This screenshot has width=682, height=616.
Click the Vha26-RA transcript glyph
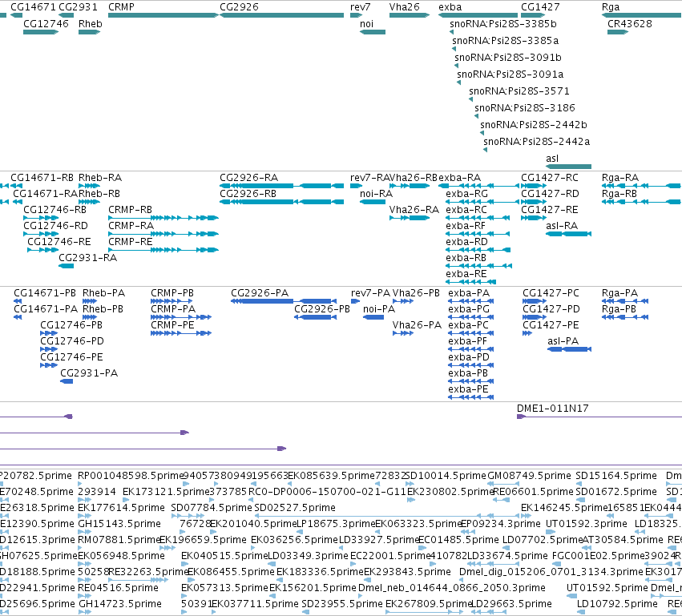(x=410, y=218)
